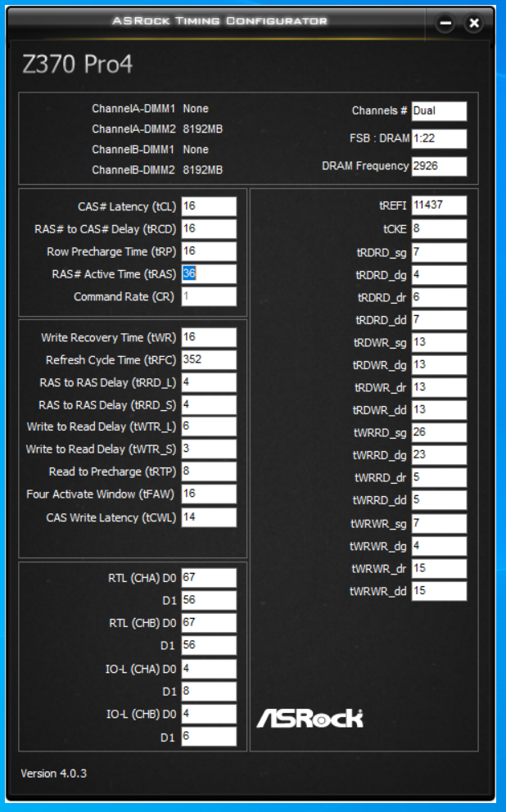Image resolution: width=506 pixels, height=812 pixels.
Task: Click the Write Recovery Time (tWR) field
Action: tap(209, 337)
